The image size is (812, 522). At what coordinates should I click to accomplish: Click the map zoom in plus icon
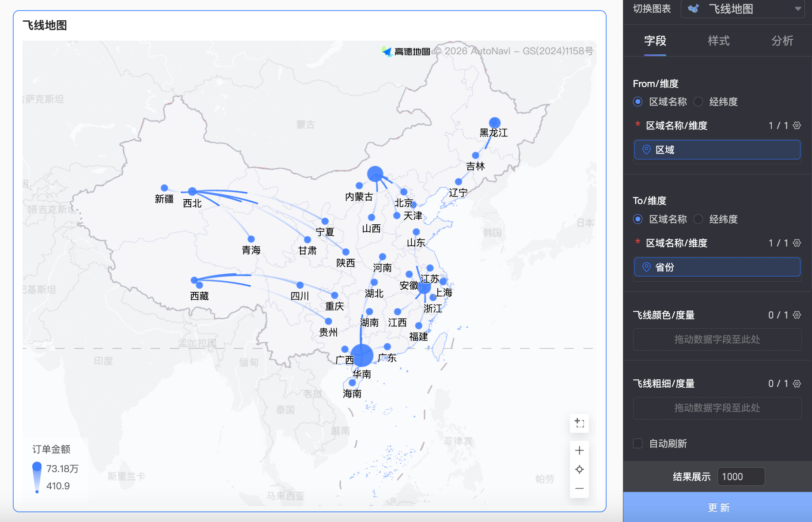point(579,450)
